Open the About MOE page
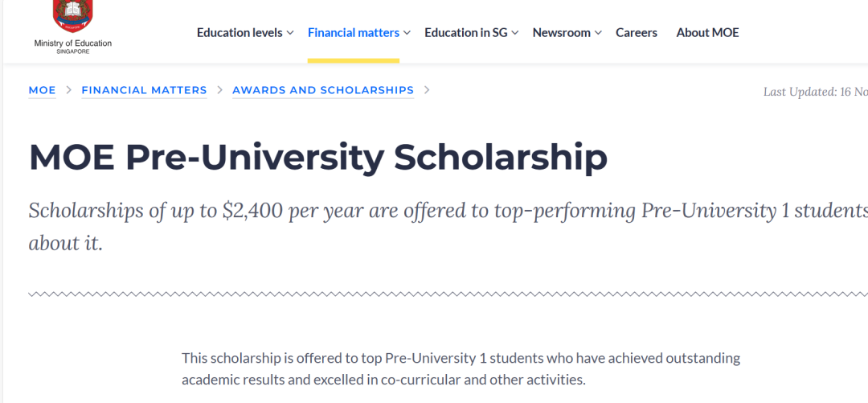Screen dimensions: 868x403 [707, 33]
